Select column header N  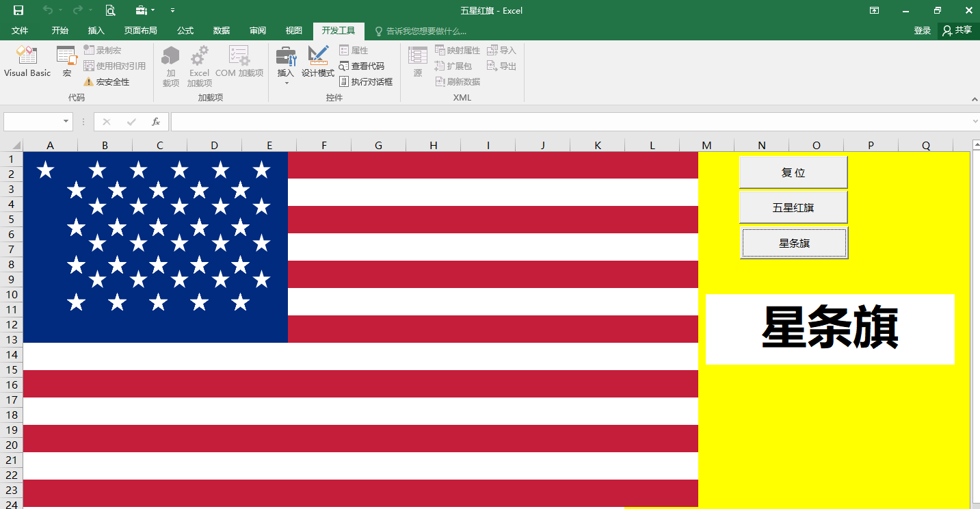coord(762,145)
